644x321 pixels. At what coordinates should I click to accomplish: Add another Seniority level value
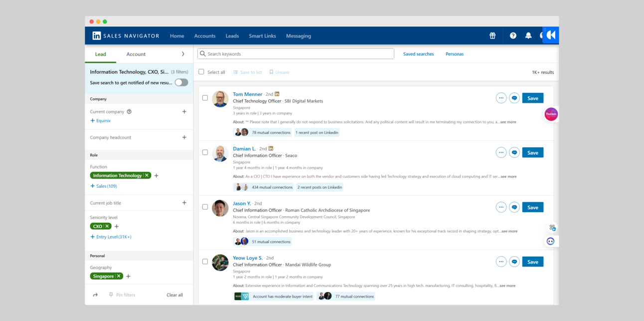(x=117, y=226)
